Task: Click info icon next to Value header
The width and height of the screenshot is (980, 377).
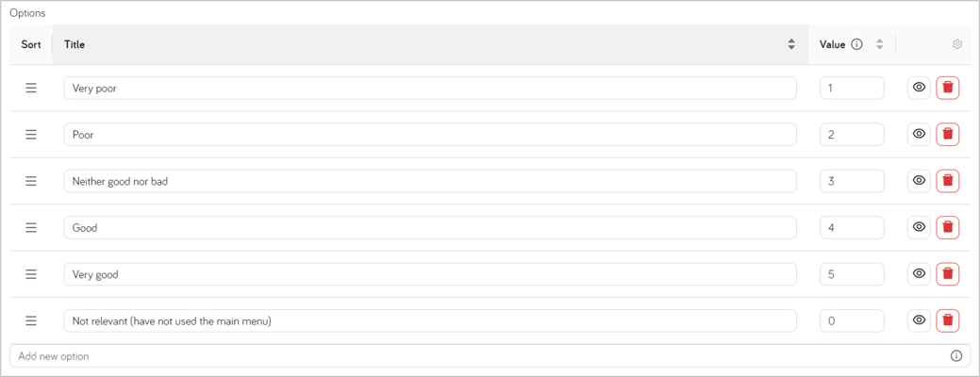Action: 857,44
